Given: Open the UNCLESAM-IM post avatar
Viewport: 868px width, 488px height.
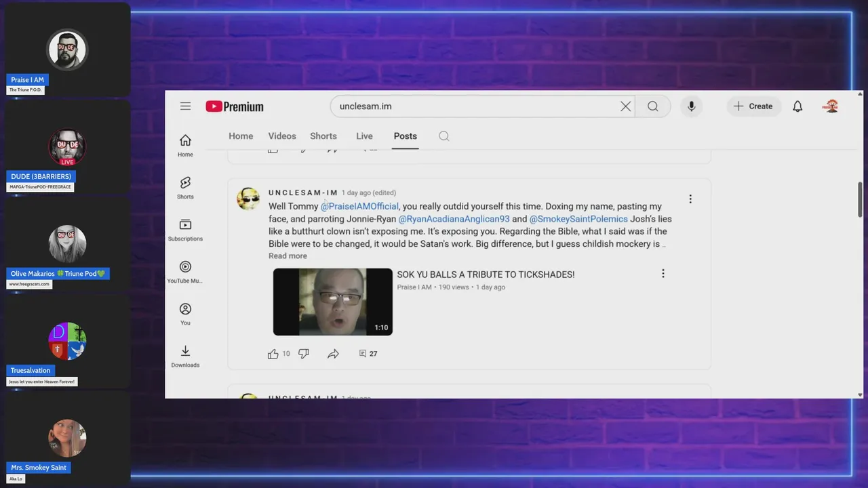Looking at the screenshot, I should coord(248,199).
